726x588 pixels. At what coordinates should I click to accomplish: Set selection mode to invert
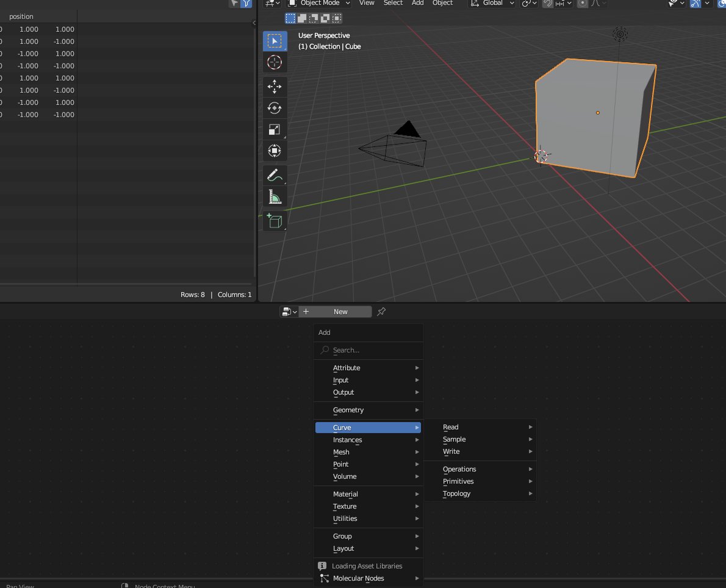pyautogui.click(x=325, y=18)
